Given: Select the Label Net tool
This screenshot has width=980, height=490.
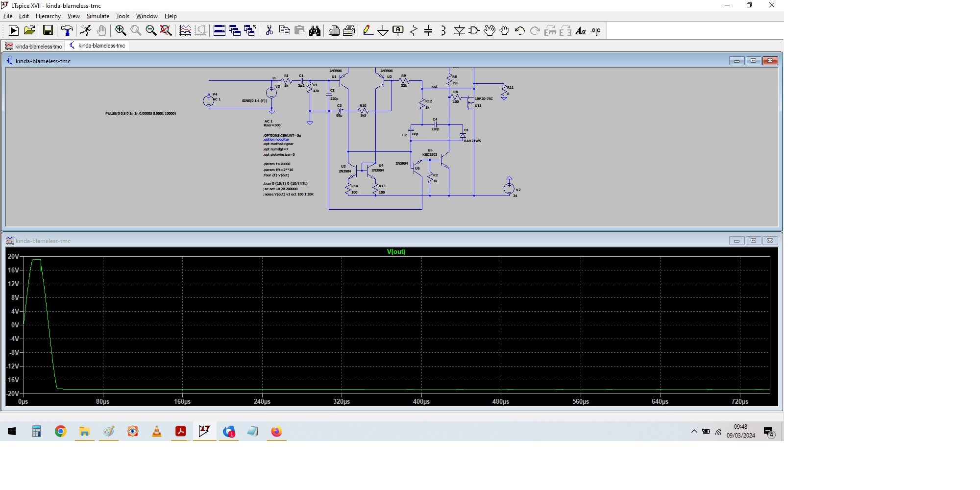Looking at the screenshot, I should point(398,31).
